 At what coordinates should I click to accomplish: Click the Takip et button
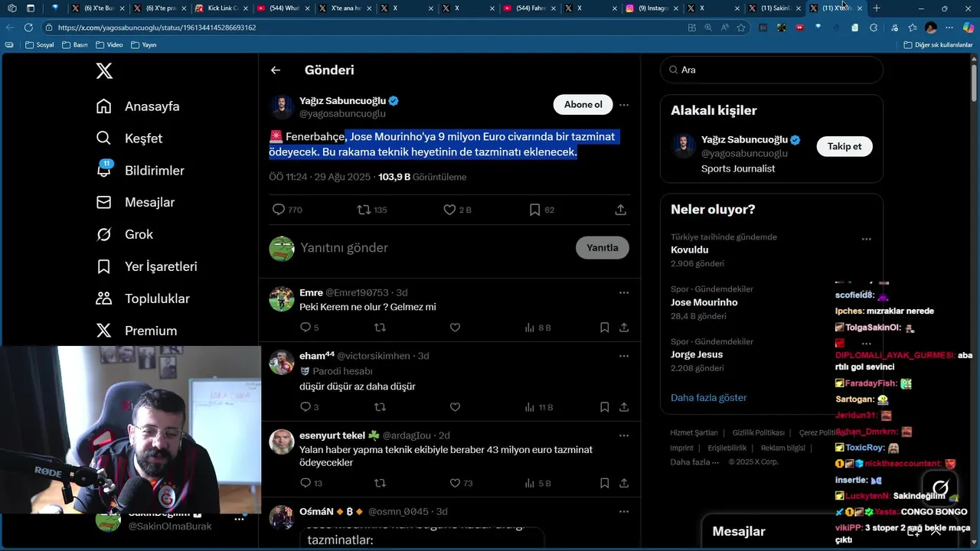(x=844, y=146)
